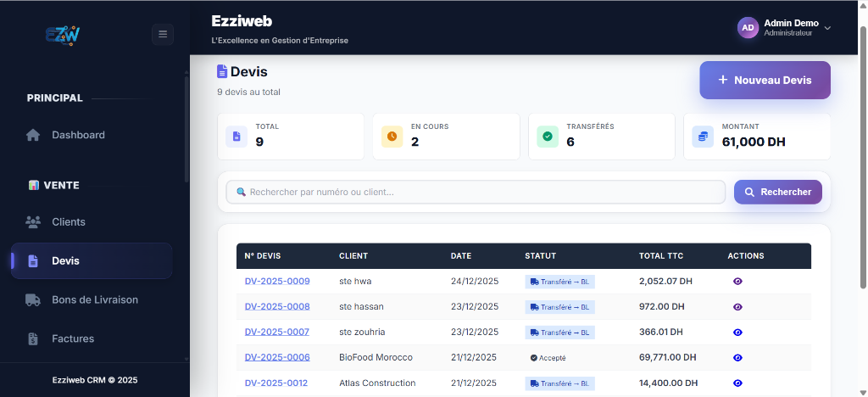The width and height of the screenshot is (868, 397).
Task: Click the Clients people icon
Action: coord(33,222)
